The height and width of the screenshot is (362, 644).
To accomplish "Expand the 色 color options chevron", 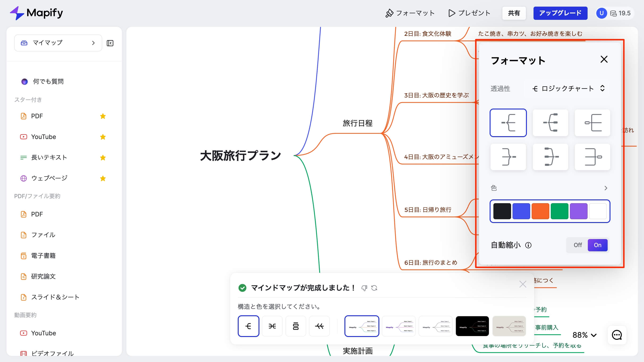I will click(x=606, y=188).
